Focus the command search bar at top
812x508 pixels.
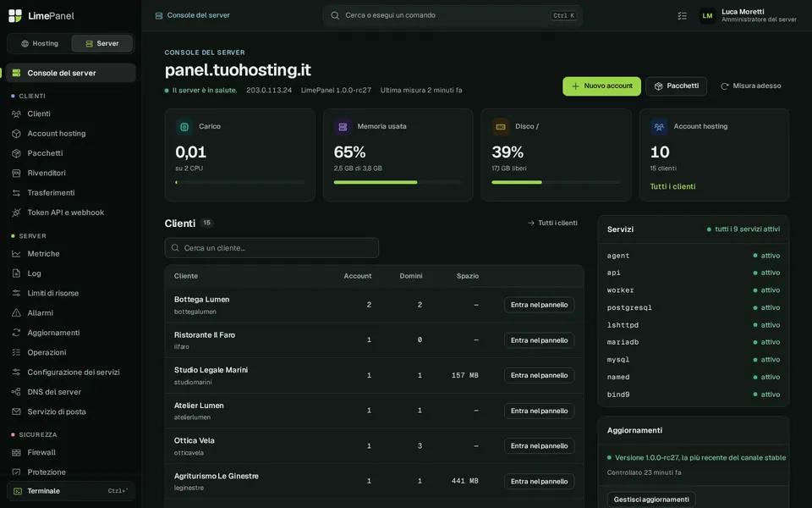click(x=453, y=15)
